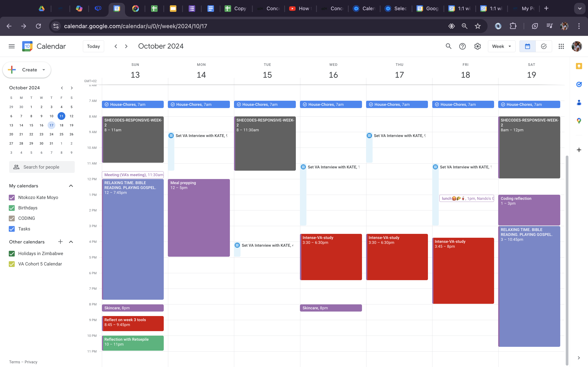Click forward navigation chevron arrow
The image size is (588, 367).
(x=126, y=46)
